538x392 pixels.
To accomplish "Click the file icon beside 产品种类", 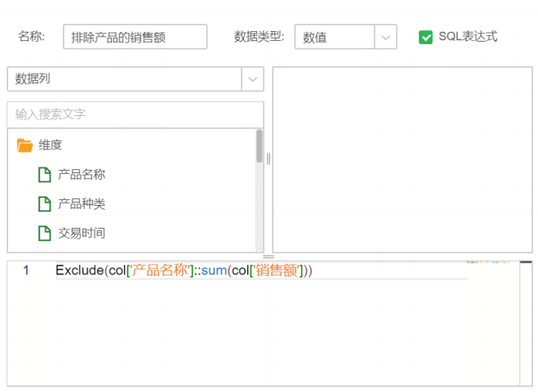I will coord(44,204).
